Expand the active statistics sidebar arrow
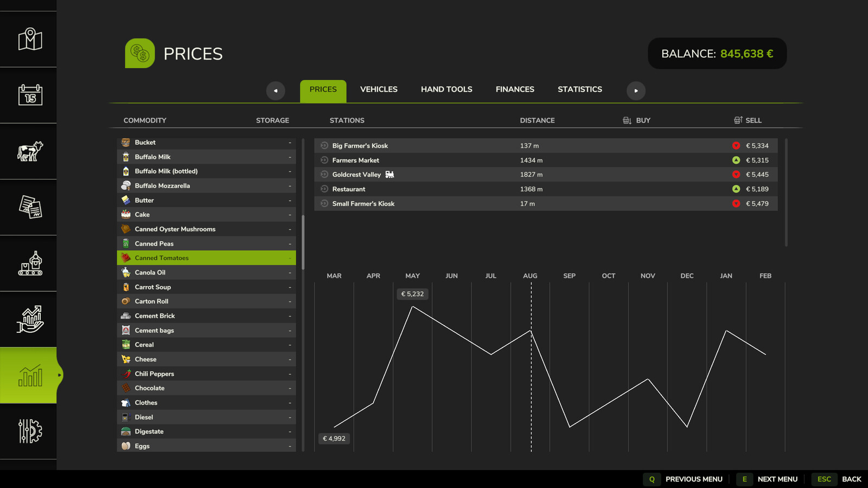Image resolution: width=868 pixels, height=488 pixels. (59, 375)
